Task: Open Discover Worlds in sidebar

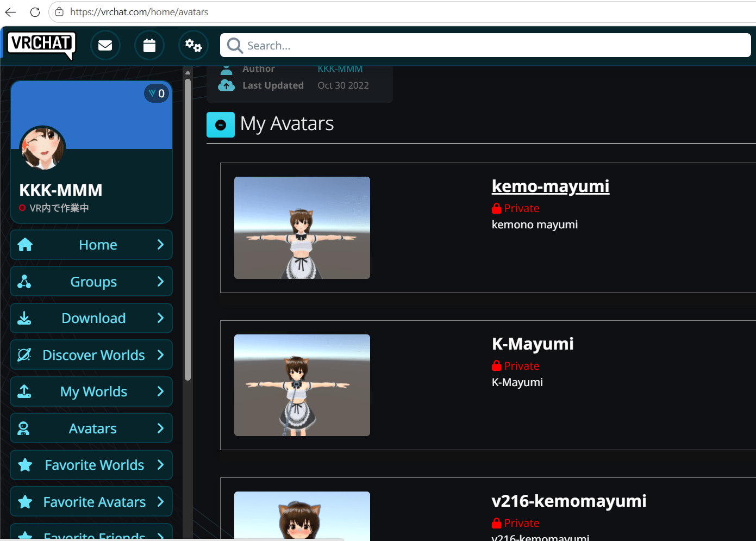Action: point(91,355)
